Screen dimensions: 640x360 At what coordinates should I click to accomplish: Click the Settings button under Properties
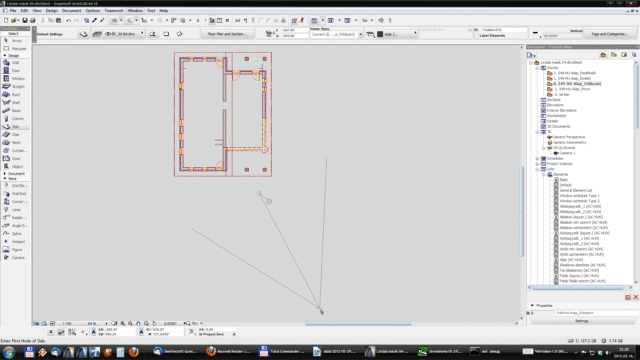click(582, 321)
